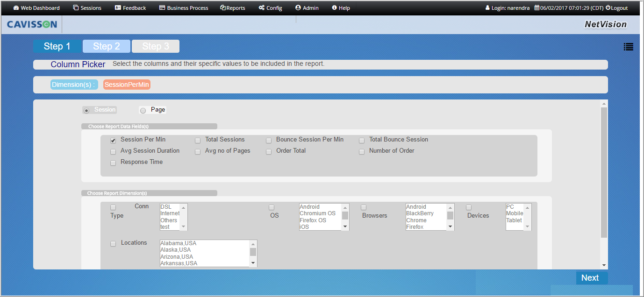Screen dimensions: 644x297
Task: Open the Feedback menu
Action: (x=130, y=8)
